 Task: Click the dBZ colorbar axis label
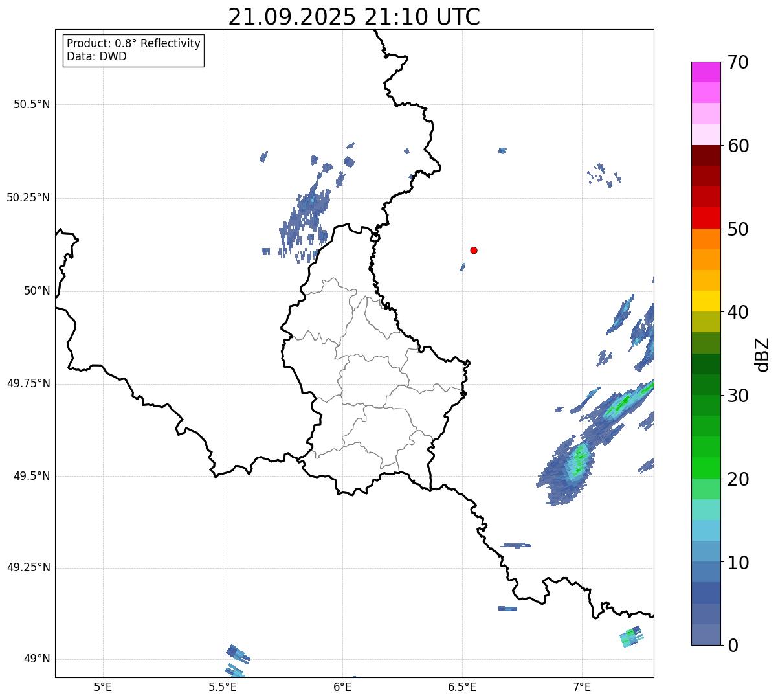[763, 354]
